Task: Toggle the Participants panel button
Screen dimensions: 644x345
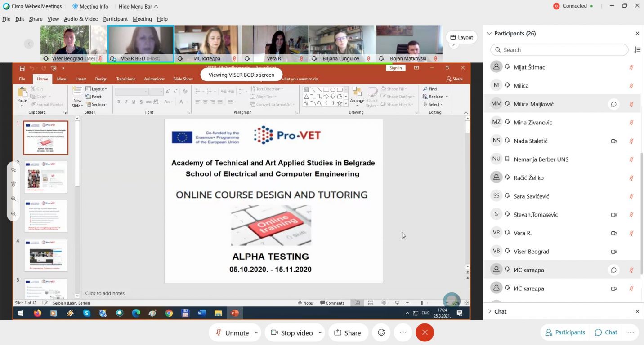Action: [565, 332]
